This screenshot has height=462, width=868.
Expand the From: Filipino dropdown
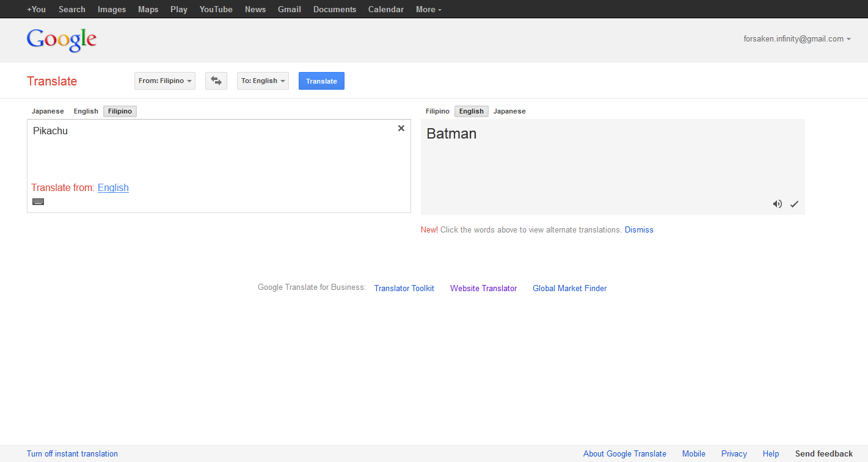coord(165,81)
